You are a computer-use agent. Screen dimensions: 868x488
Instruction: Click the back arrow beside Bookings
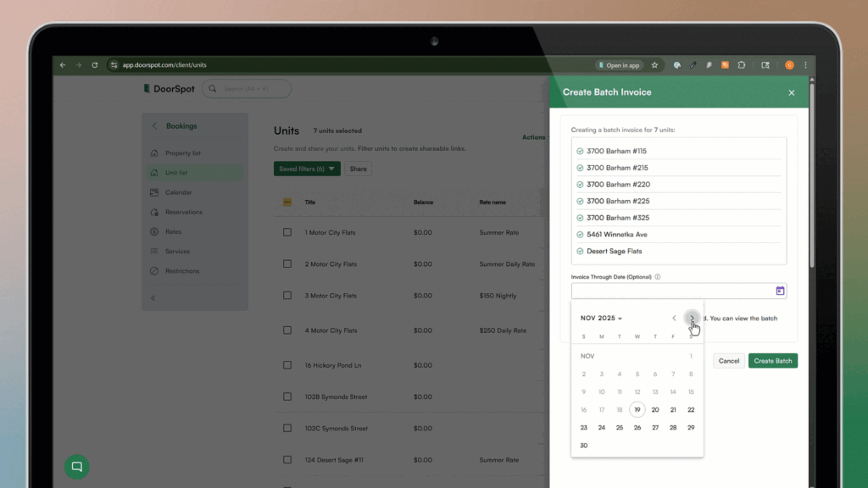(x=154, y=126)
